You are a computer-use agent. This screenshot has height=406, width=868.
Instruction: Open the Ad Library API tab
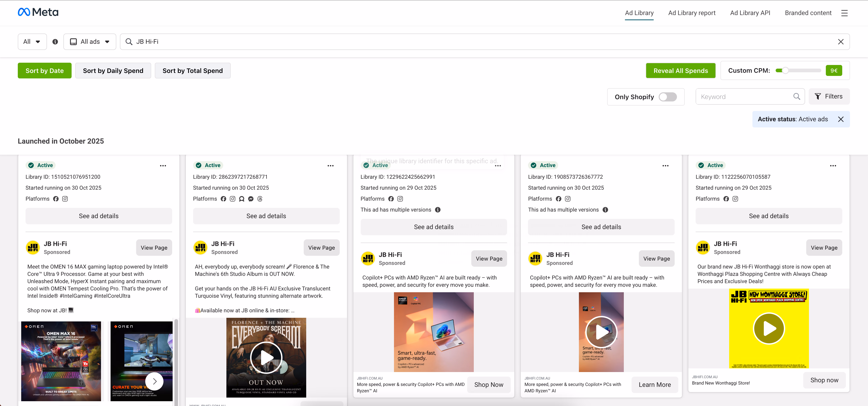pos(750,13)
